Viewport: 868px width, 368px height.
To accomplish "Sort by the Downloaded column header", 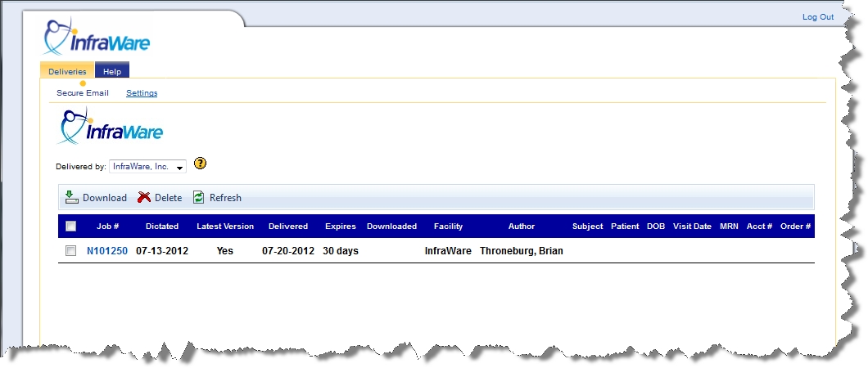I will pyautogui.click(x=392, y=226).
